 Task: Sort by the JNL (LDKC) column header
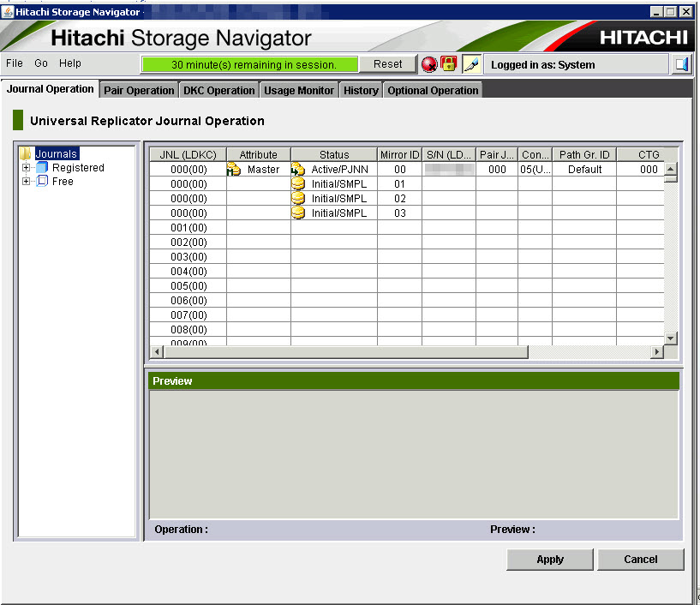point(188,154)
